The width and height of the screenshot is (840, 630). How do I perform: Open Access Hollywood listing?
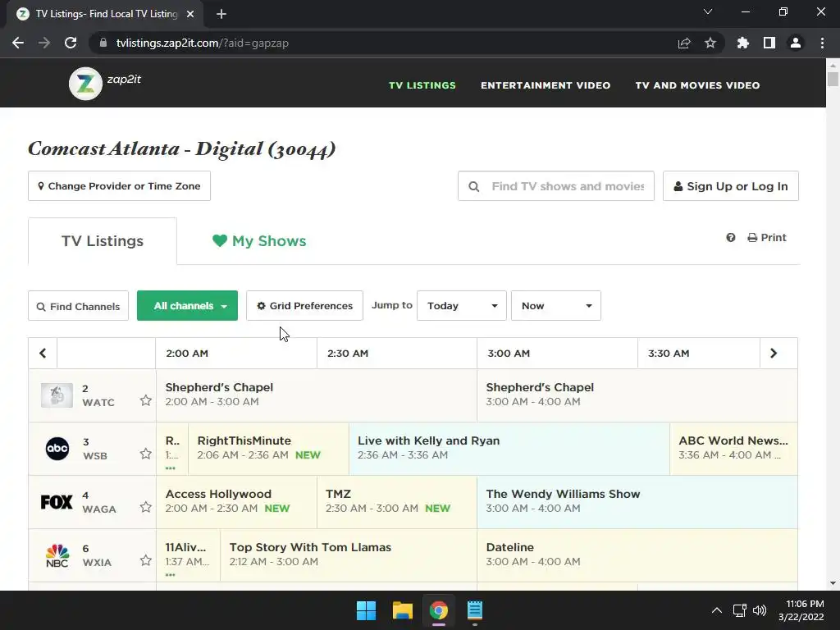coord(236,502)
